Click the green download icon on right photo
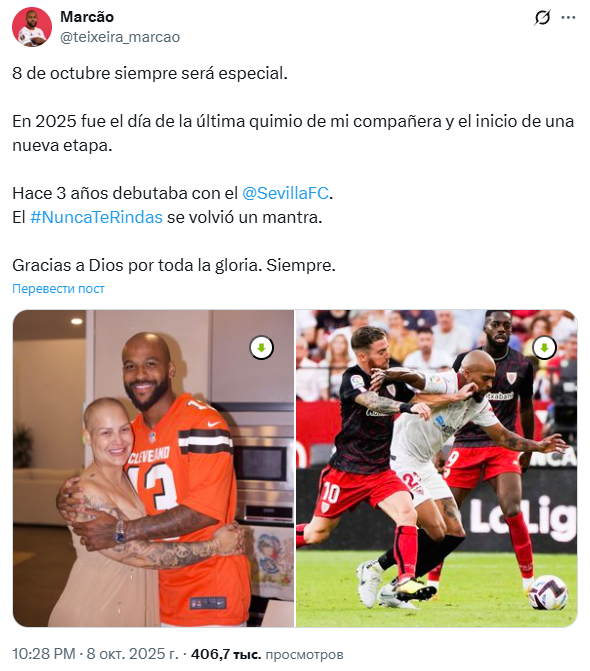Screen dimensions: 590x671 tap(544, 347)
